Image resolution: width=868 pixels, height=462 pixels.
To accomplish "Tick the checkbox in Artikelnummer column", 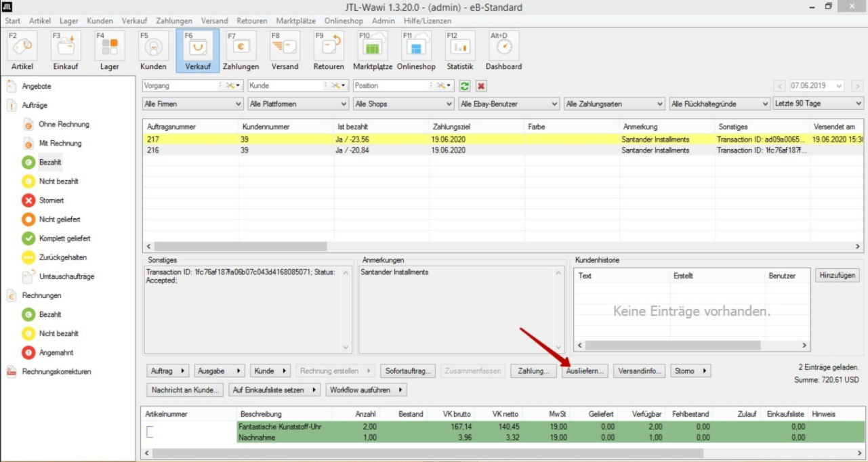I will pos(150,432).
